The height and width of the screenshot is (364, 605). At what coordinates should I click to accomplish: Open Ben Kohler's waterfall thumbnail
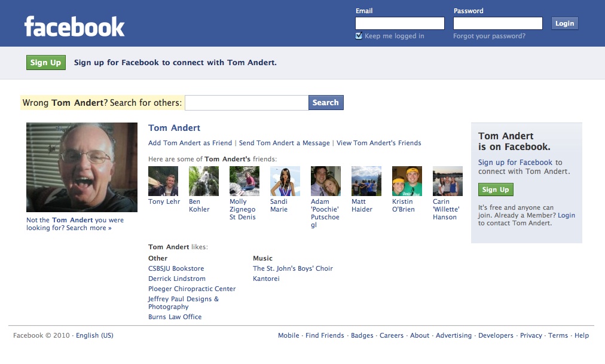[204, 181]
